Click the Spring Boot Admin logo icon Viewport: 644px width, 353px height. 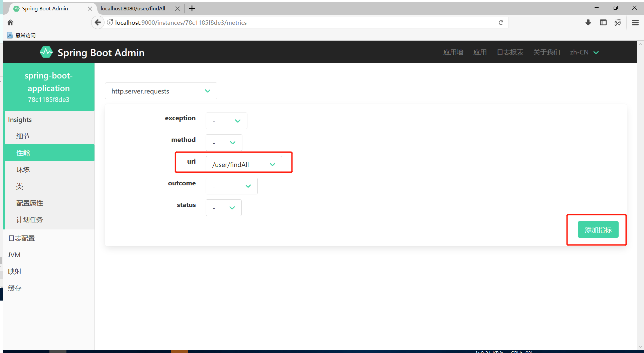click(46, 52)
